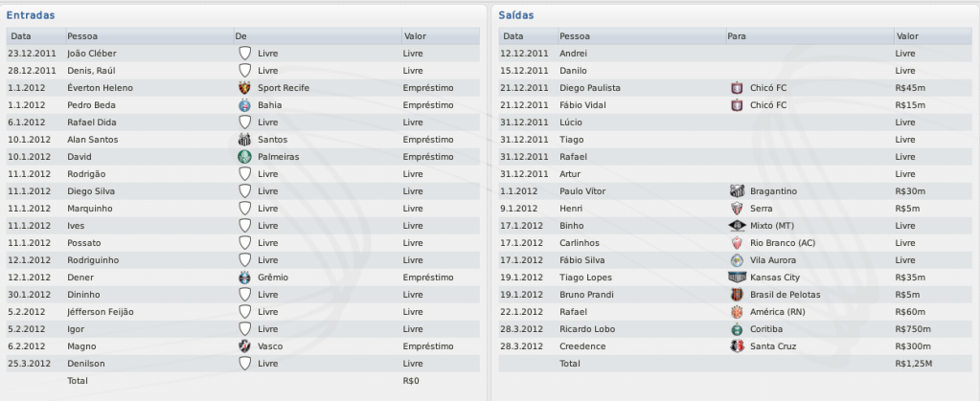The width and height of the screenshot is (980, 401).
Task: Click the Sport Recife club crest
Action: [243, 88]
